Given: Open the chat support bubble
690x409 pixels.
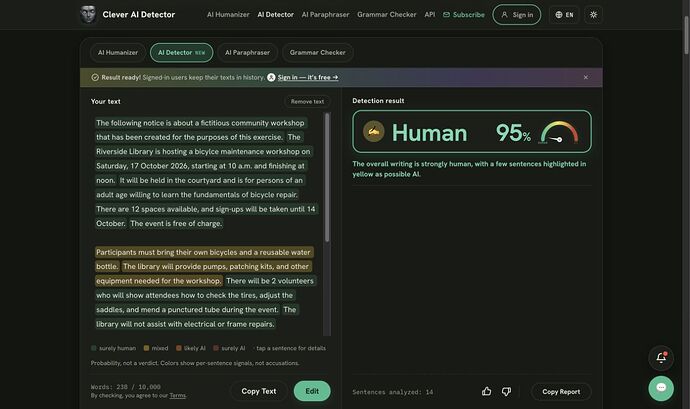Looking at the screenshot, I should click(x=661, y=388).
